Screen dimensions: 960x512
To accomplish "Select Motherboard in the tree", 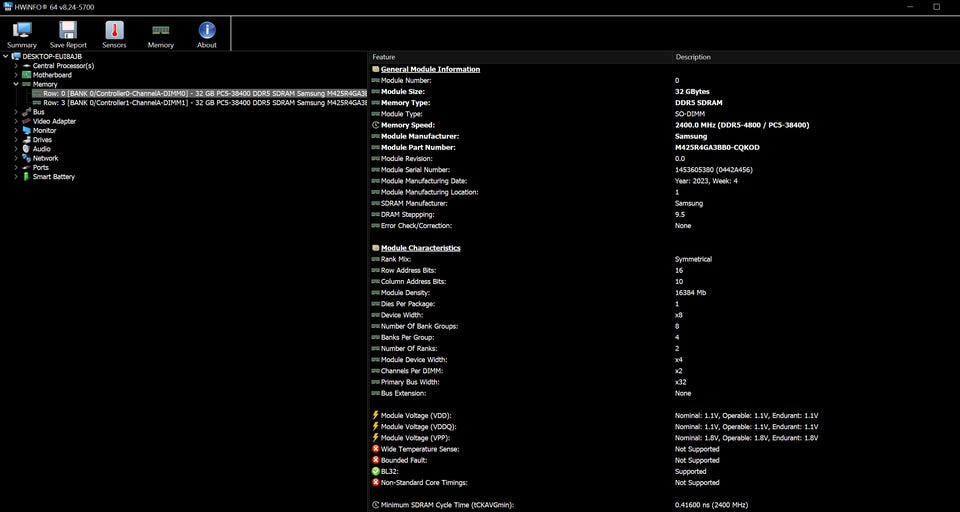I will pos(52,75).
